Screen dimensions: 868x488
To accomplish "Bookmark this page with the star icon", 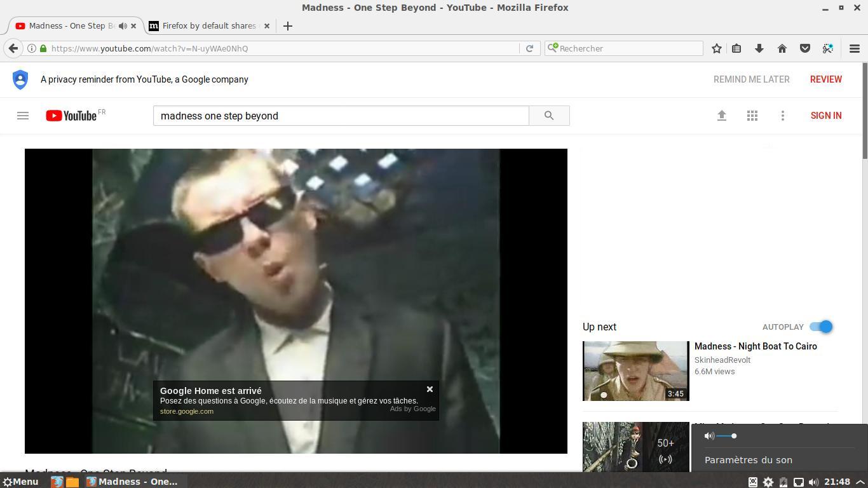I will [x=717, y=48].
